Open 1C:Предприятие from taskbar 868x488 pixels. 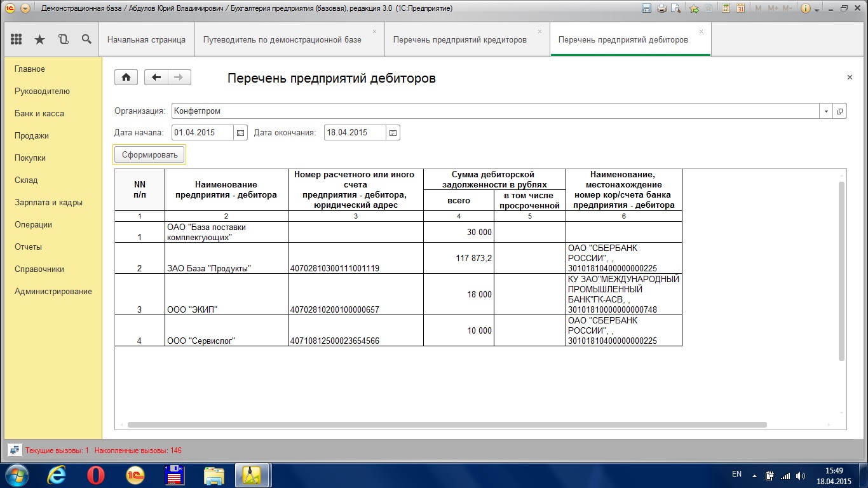[135, 475]
